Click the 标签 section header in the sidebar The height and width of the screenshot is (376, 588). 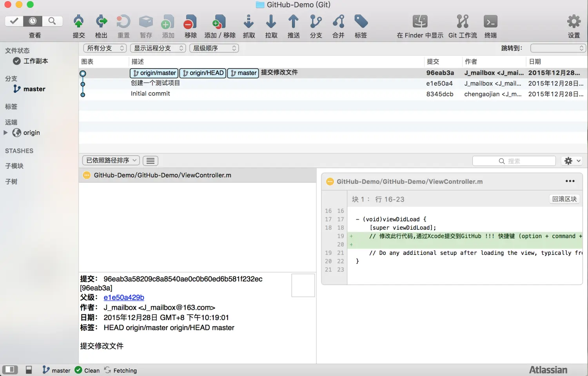click(11, 107)
